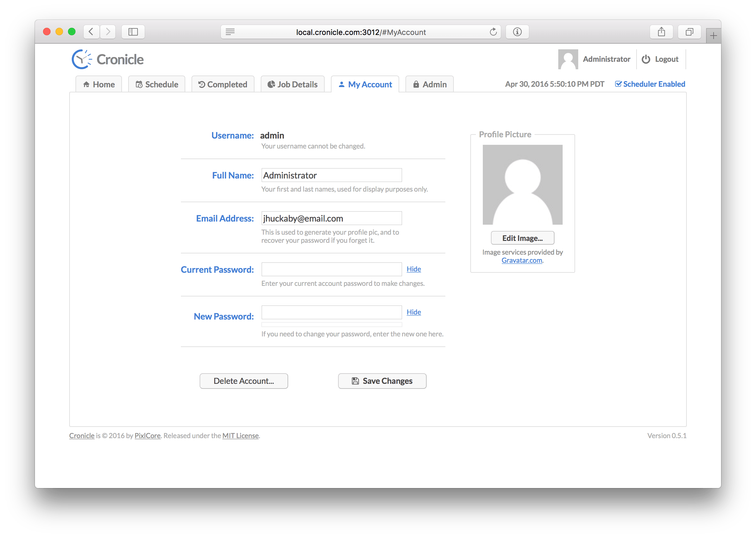The width and height of the screenshot is (756, 538).
Task: Click the Administrator avatar in header
Action: [x=568, y=59]
